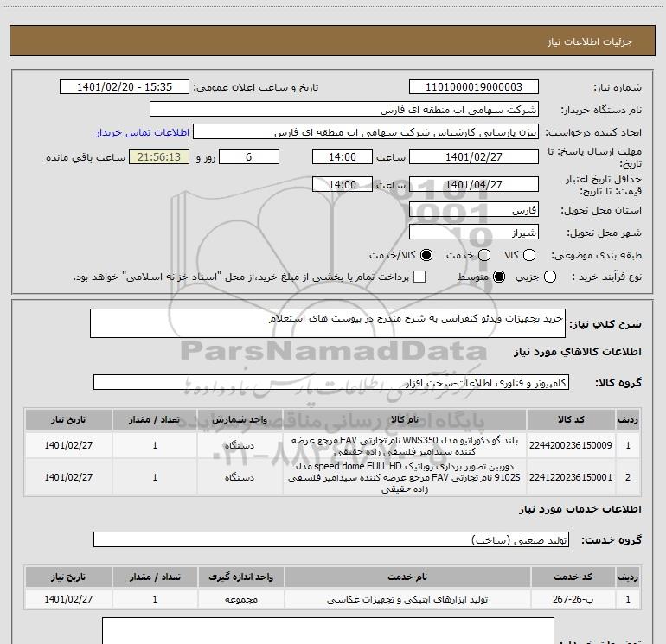Screen dimensions: 666x644
Task: Click the نام کالا column header
Action: pyautogui.click(x=405, y=419)
